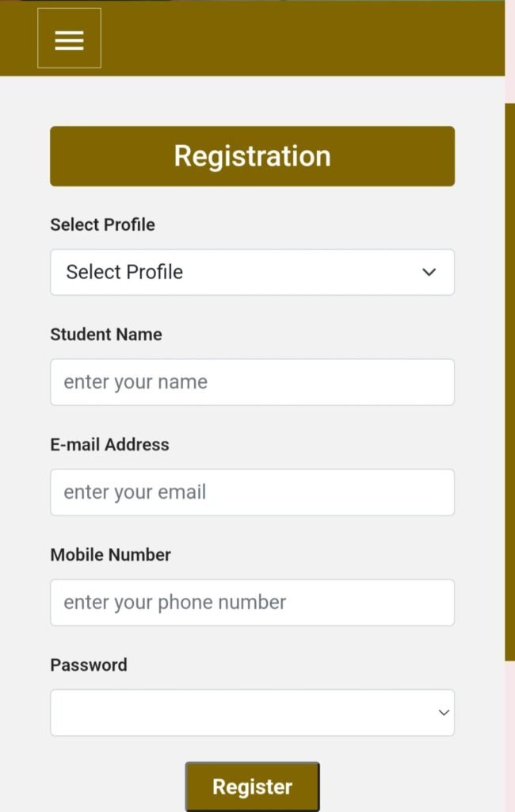Open the Password dropdown field
Image resolution: width=515 pixels, height=812 pixels.
tap(252, 713)
